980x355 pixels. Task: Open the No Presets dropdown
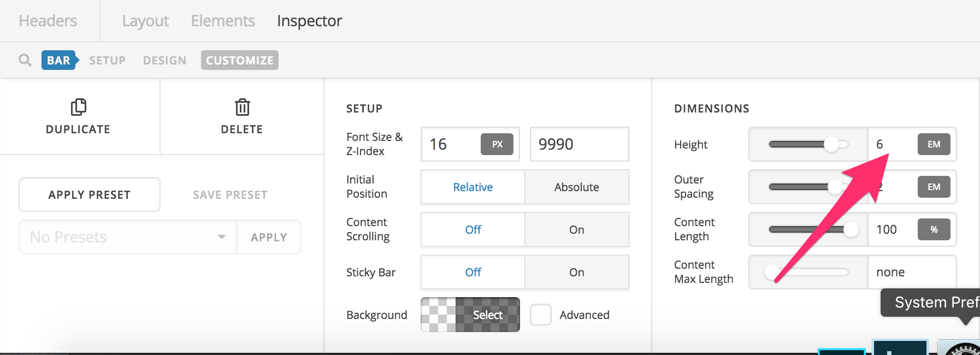[128, 237]
